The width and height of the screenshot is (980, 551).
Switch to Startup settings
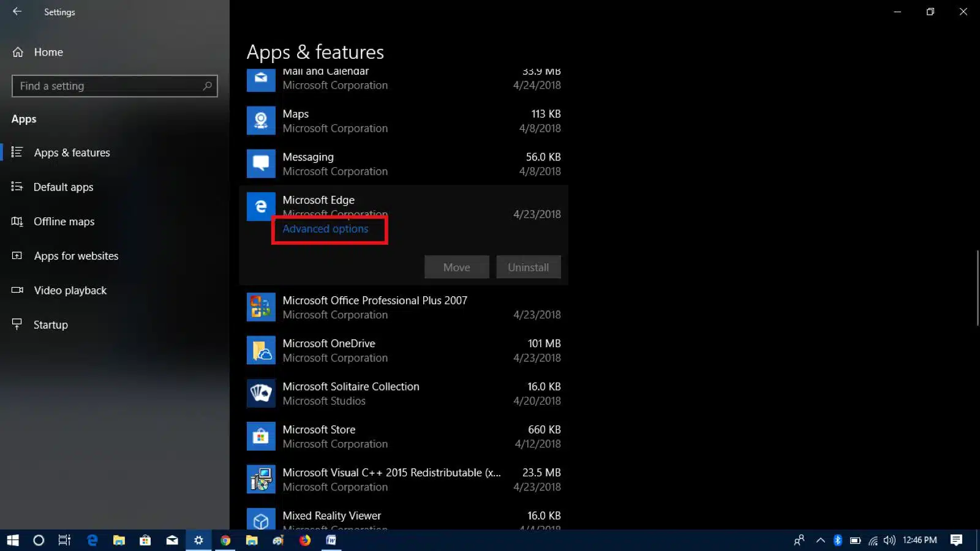coord(50,324)
